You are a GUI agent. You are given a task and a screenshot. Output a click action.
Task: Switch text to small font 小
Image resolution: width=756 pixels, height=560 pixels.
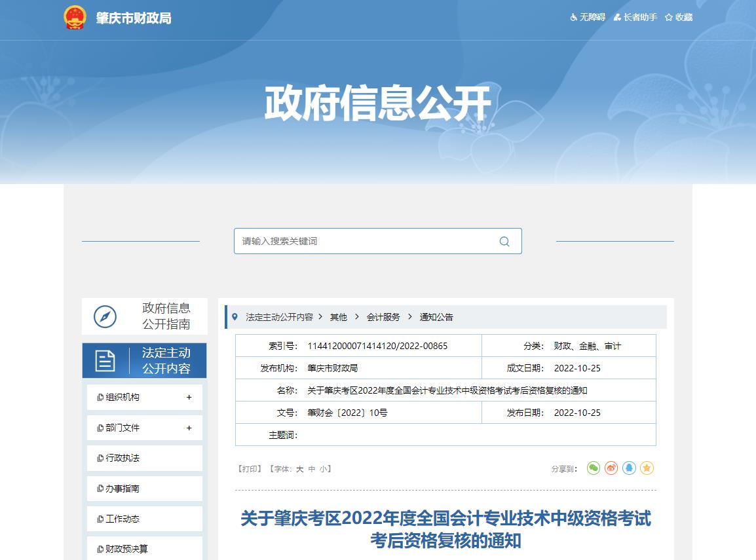tap(322, 468)
